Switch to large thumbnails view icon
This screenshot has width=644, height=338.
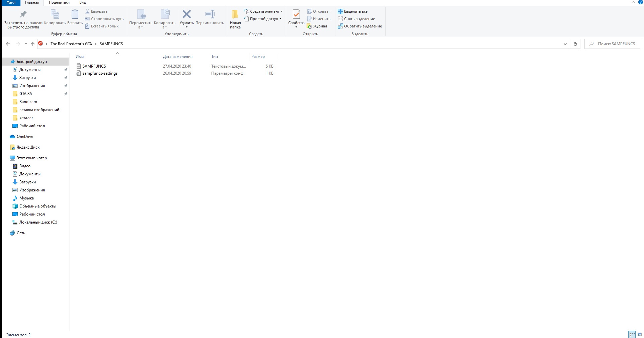(639, 335)
